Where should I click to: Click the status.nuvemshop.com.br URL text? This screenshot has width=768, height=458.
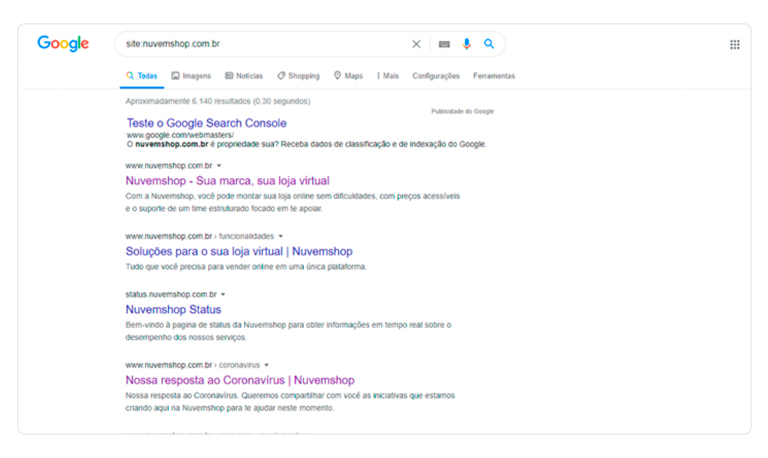click(x=171, y=294)
